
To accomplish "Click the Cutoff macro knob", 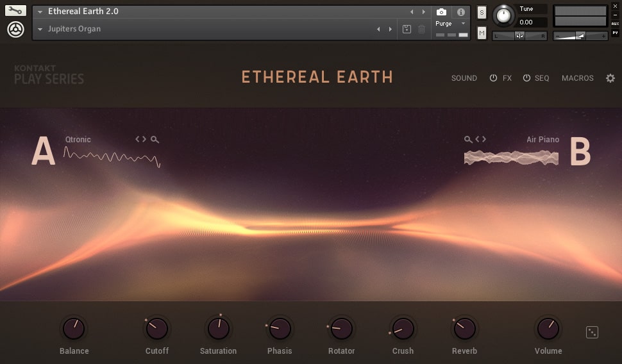I will 156,329.
